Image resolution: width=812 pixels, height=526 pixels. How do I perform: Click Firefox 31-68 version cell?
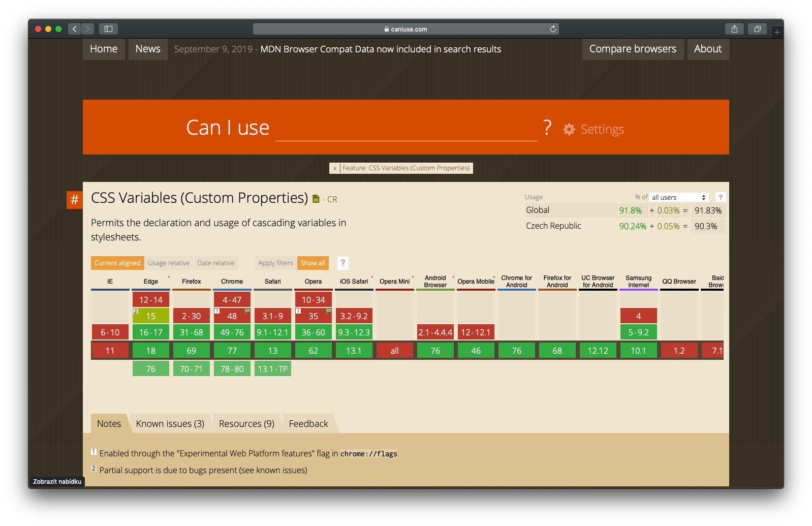click(192, 332)
